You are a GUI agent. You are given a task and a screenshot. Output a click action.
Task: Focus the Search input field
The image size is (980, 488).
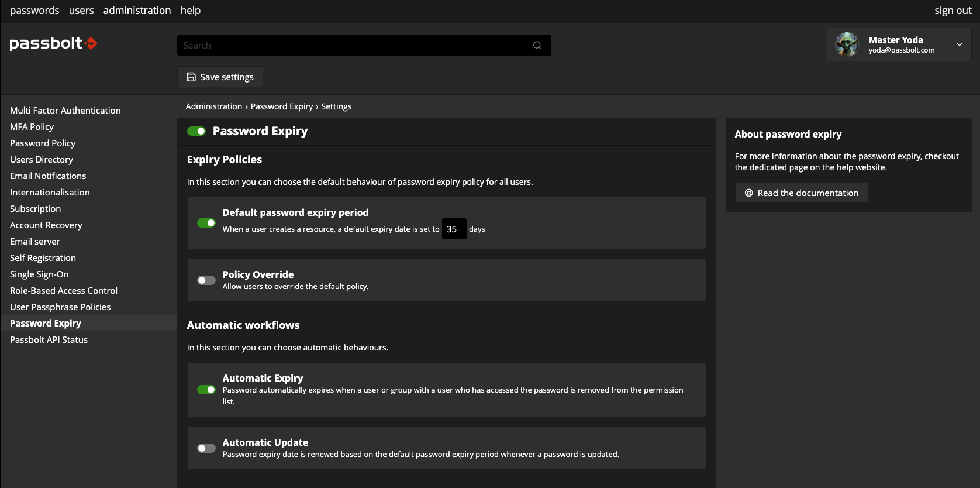tap(364, 45)
